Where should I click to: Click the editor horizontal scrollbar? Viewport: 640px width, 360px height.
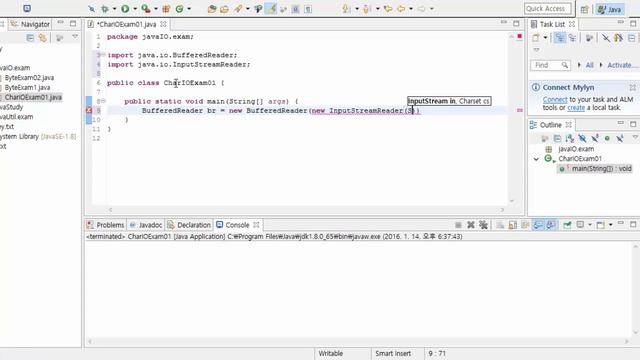click(x=306, y=210)
